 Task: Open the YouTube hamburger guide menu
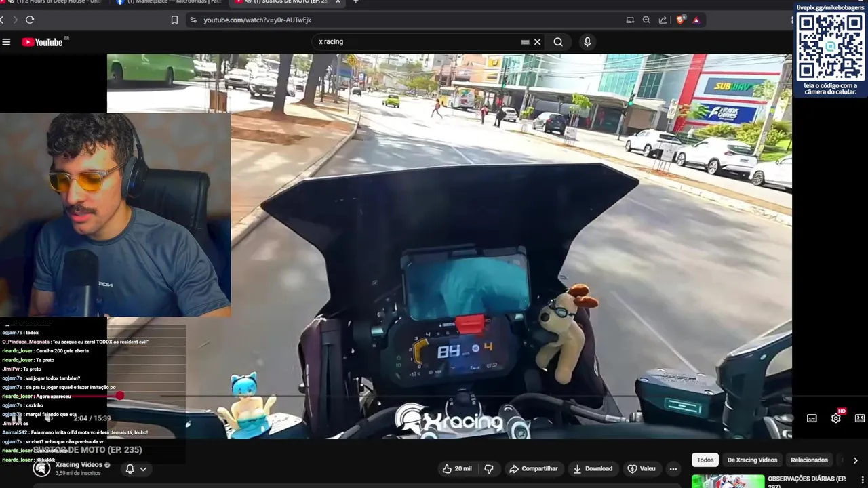pos(6,42)
